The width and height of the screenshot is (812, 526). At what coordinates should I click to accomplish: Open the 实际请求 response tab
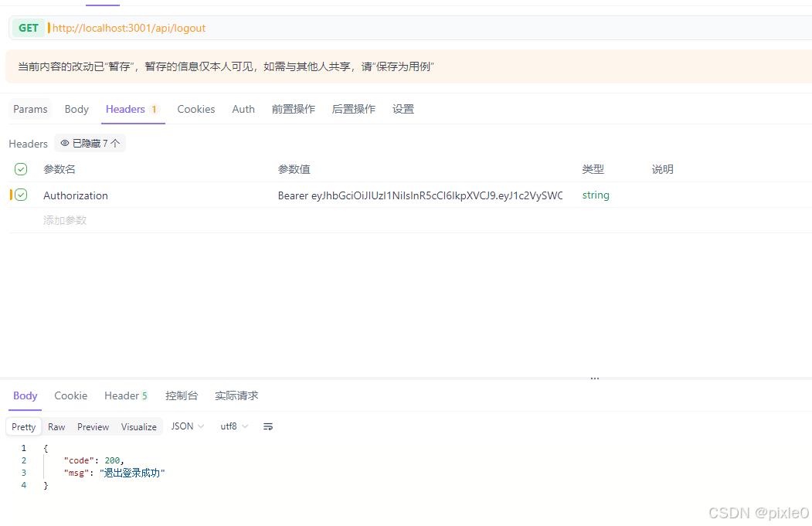[236, 395]
